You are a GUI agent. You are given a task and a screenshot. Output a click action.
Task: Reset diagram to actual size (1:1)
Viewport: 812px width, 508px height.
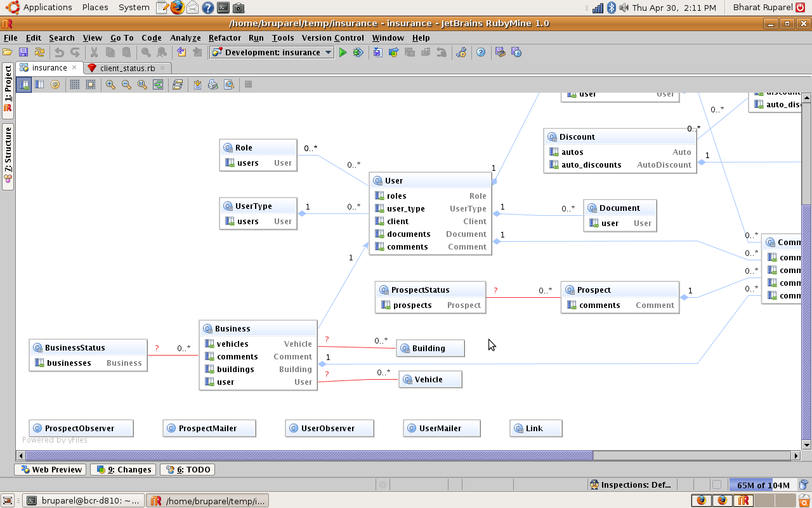pyautogui.click(x=141, y=84)
